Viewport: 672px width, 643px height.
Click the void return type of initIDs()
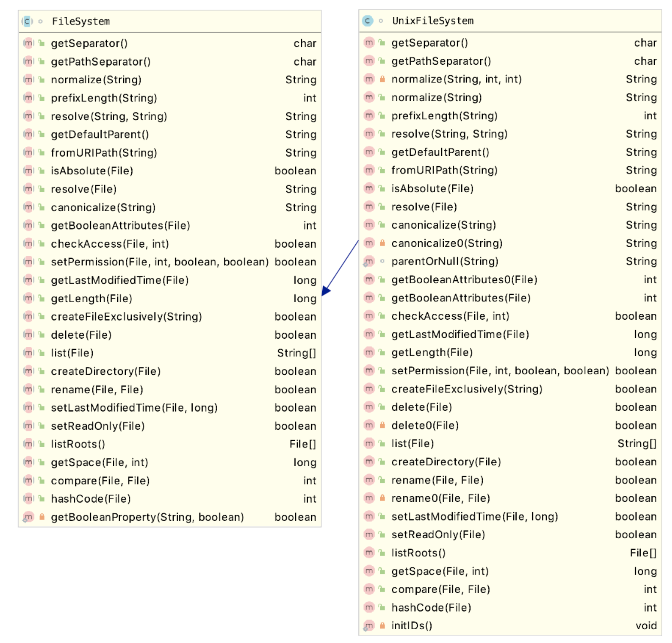point(646,625)
